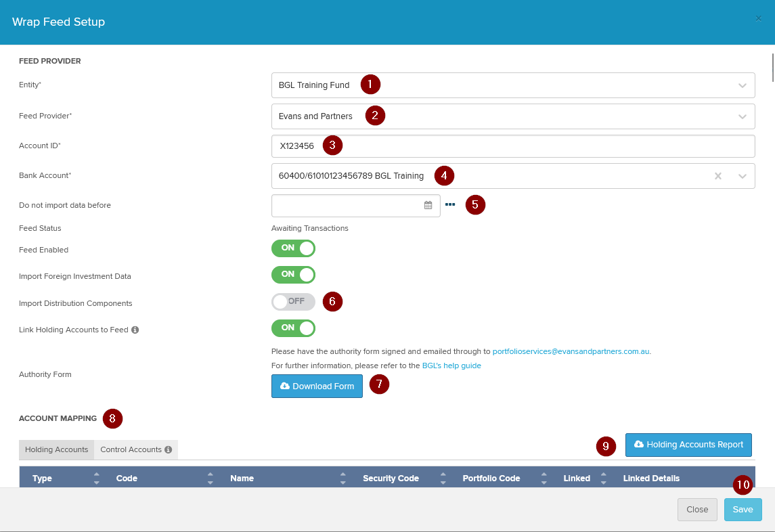Open the Entity dropdown showing BGL Training Fund
Screen dimensions: 775x532
512,85
